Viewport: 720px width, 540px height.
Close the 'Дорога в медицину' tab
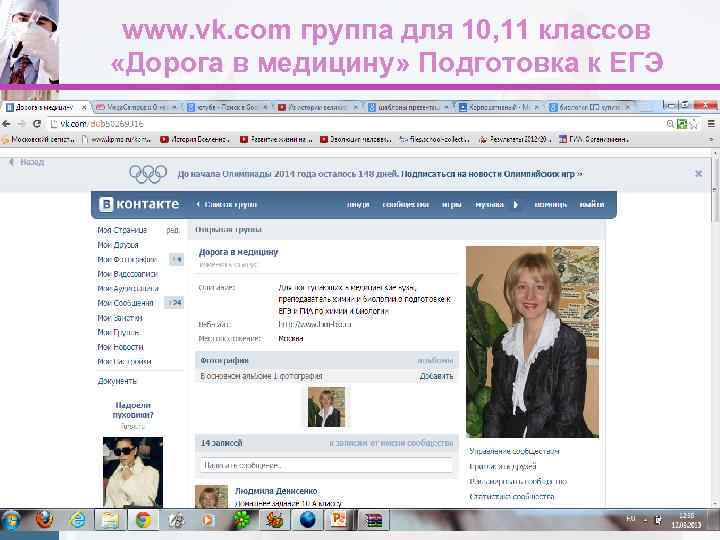84,107
